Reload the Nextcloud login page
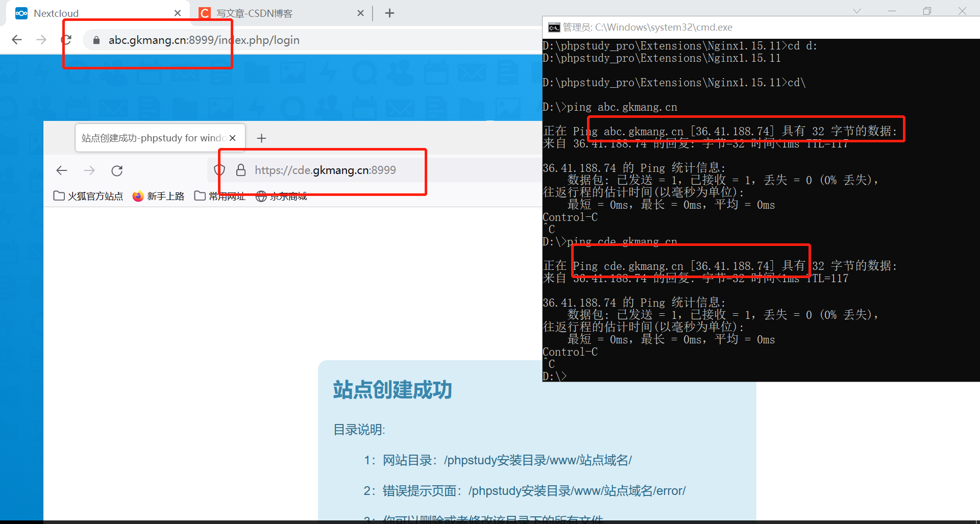 point(66,40)
